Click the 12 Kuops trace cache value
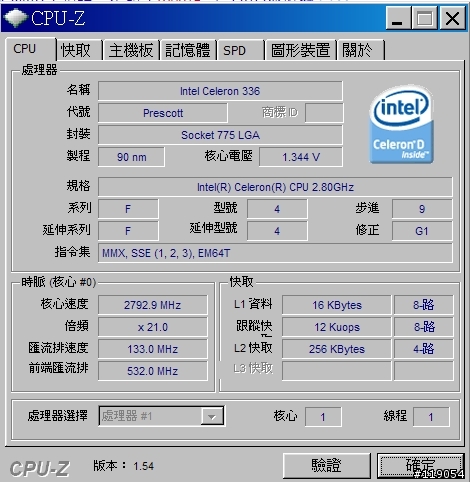The height and width of the screenshot is (482, 470). coord(337,327)
